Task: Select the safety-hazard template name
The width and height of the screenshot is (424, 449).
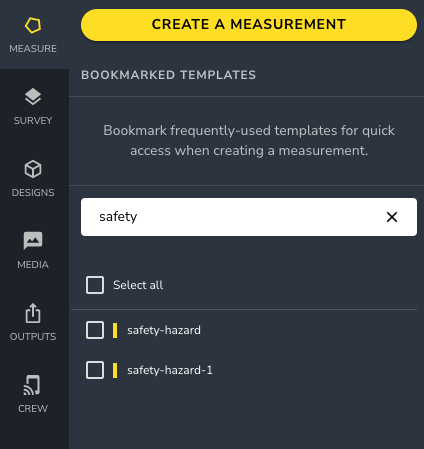Action: click(x=164, y=330)
